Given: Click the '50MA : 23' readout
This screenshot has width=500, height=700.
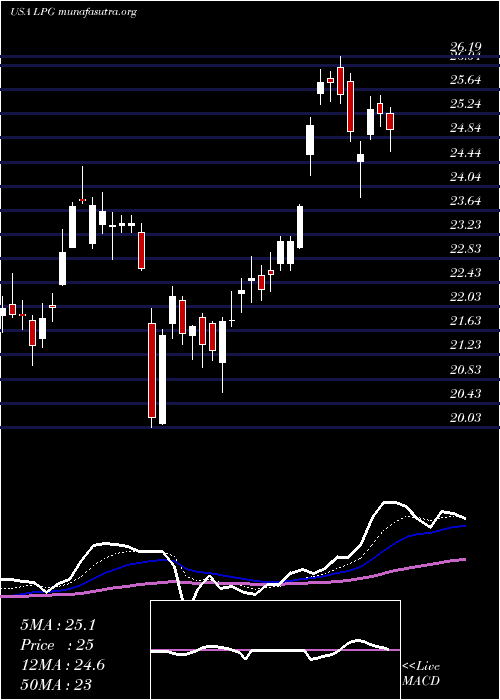Looking at the screenshot, I should [x=56, y=685].
